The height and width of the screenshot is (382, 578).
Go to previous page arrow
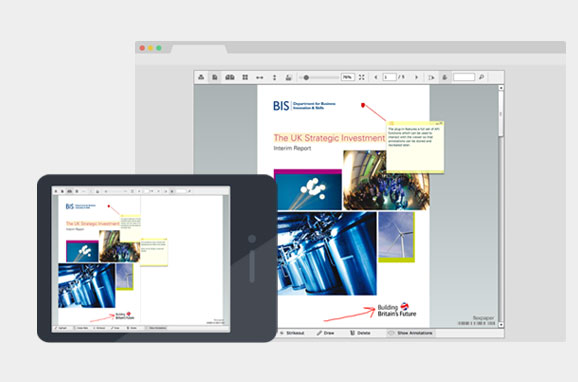point(376,77)
